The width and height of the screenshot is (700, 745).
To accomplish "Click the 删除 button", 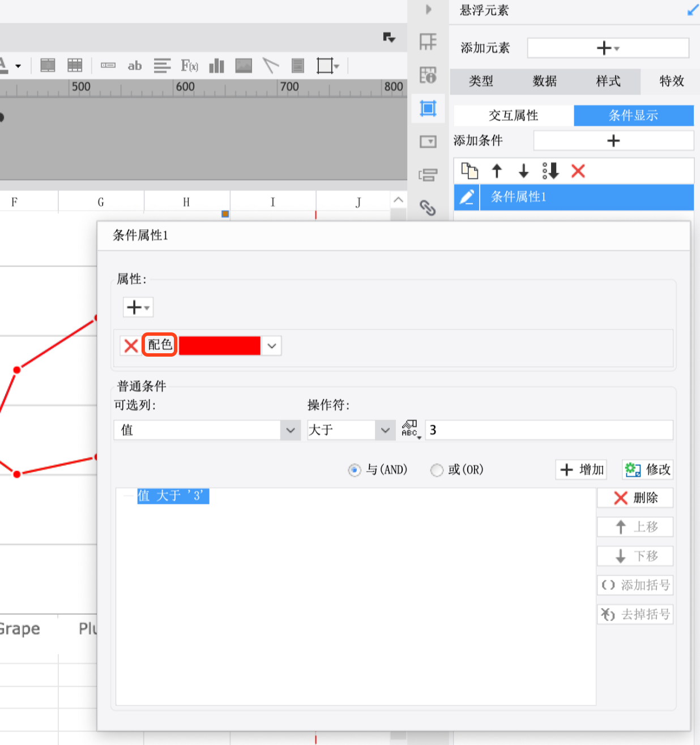I will [635, 498].
